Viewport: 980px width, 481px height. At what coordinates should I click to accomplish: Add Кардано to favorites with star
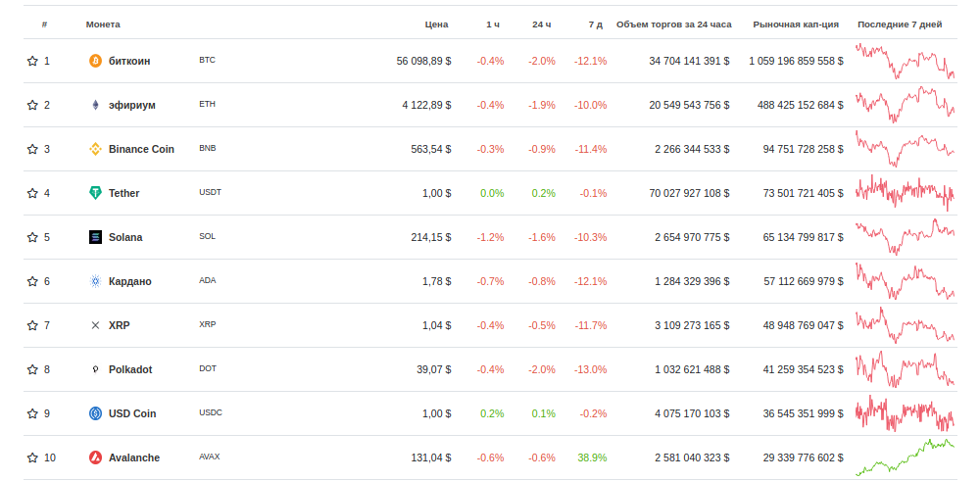coord(32,281)
